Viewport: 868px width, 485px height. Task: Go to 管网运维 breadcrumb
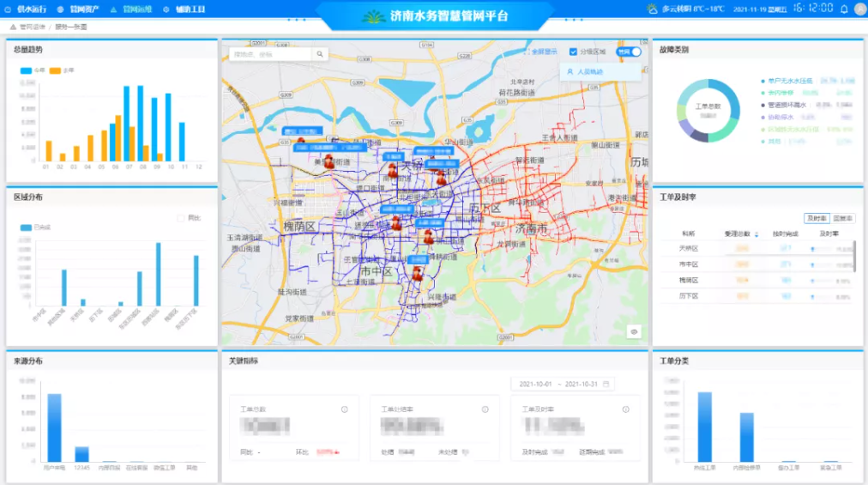[x=32, y=27]
